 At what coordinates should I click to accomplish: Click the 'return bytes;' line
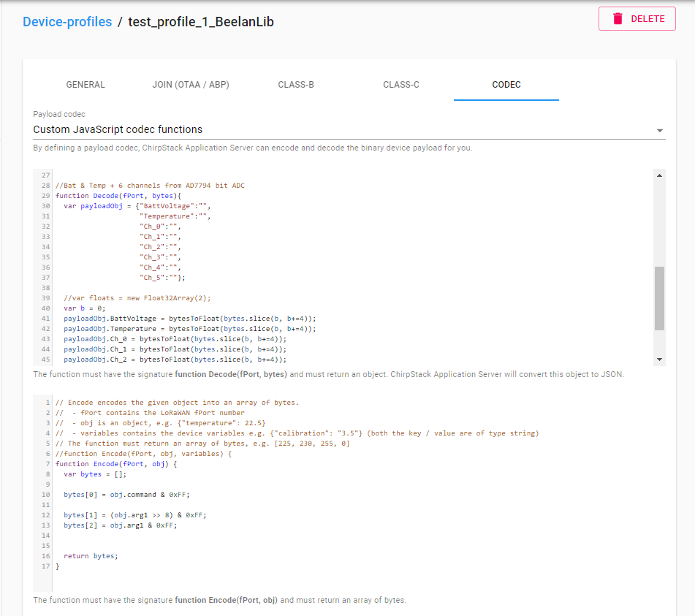click(91, 556)
